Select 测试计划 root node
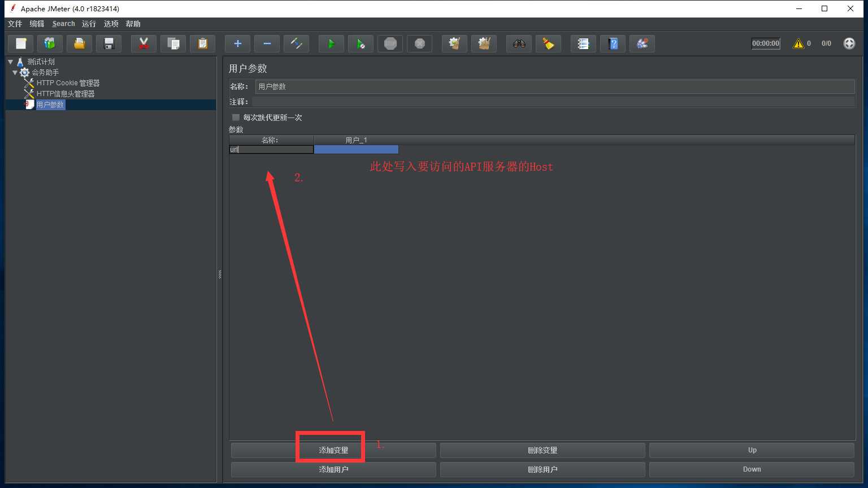This screenshot has width=868, height=488. (41, 62)
